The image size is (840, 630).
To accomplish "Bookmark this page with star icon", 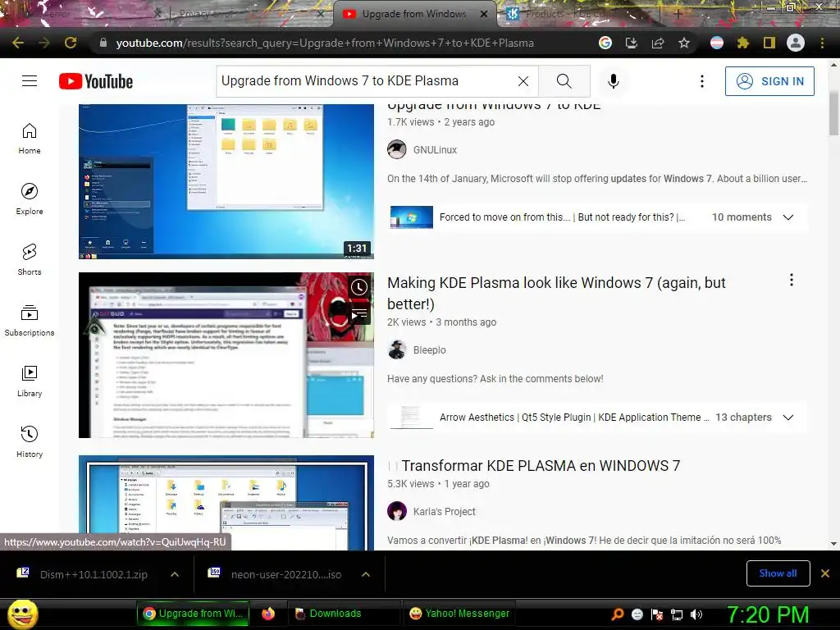I will pos(684,43).
